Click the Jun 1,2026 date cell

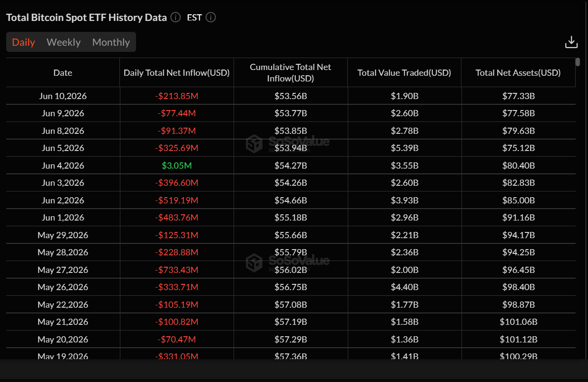point(63,218)
